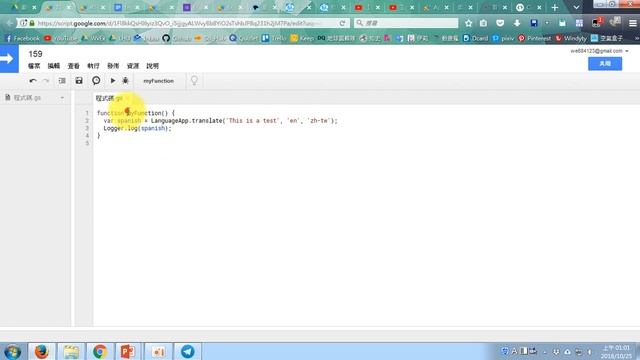Open Chrome from the taskbar
The height and width of the screenshot is (360, 640).
100,351
